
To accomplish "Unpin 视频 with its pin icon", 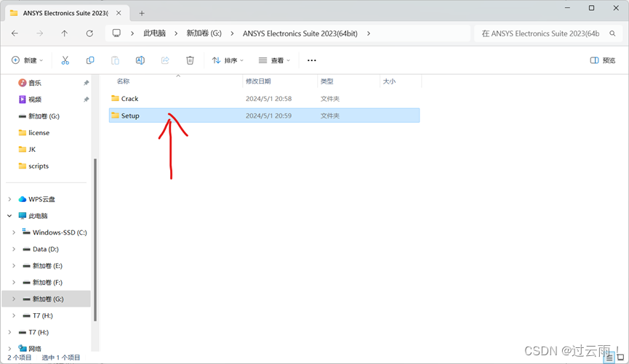I will [86, 100].
